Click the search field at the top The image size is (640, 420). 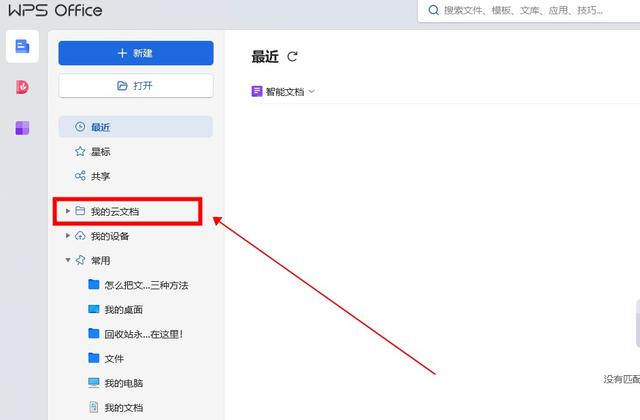point(531,11)
